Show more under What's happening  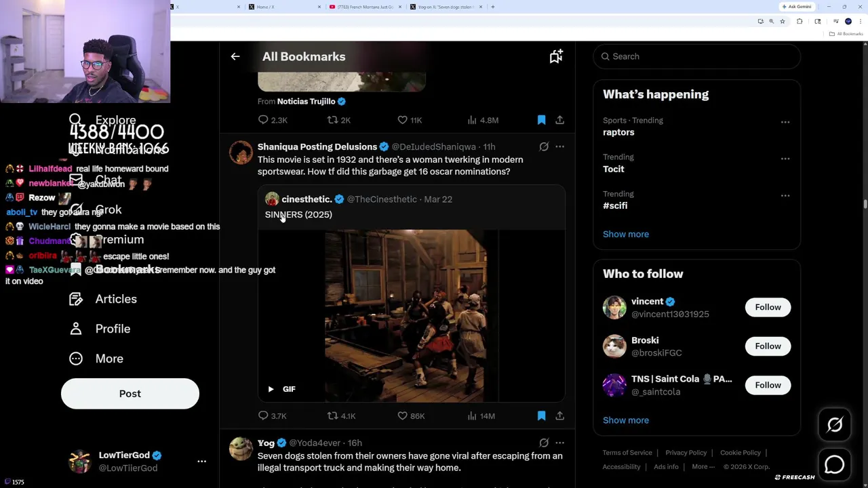626,234
